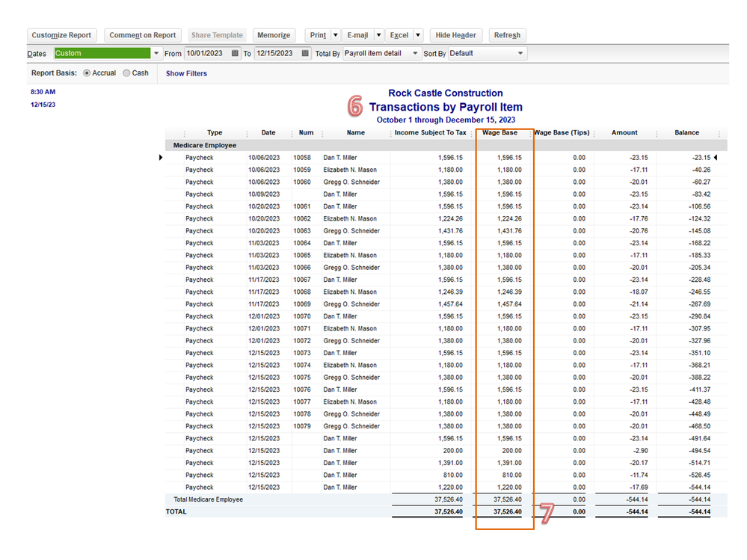Expand the Dates range dropdown
The image size is (747, 560).
[156, 54]
